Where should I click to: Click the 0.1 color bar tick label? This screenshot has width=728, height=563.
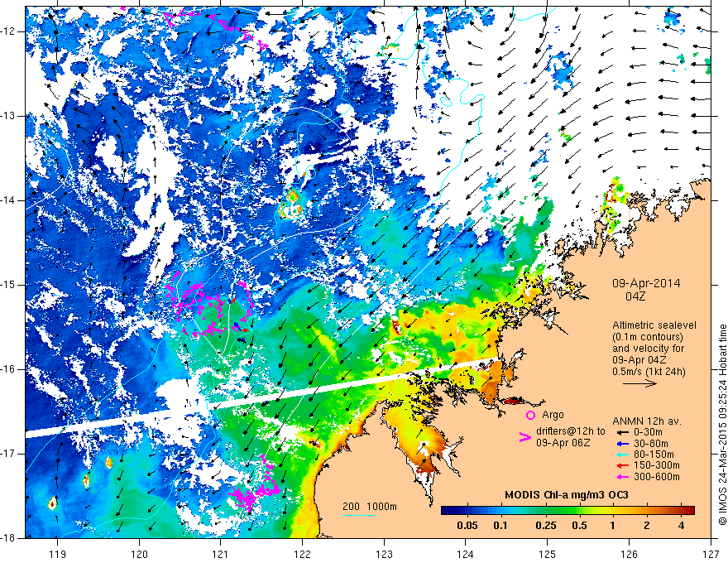(500, 526)
